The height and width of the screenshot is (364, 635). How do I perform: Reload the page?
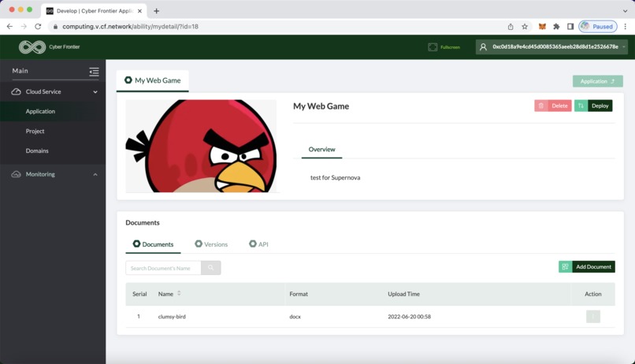click(x=38, y=26)
